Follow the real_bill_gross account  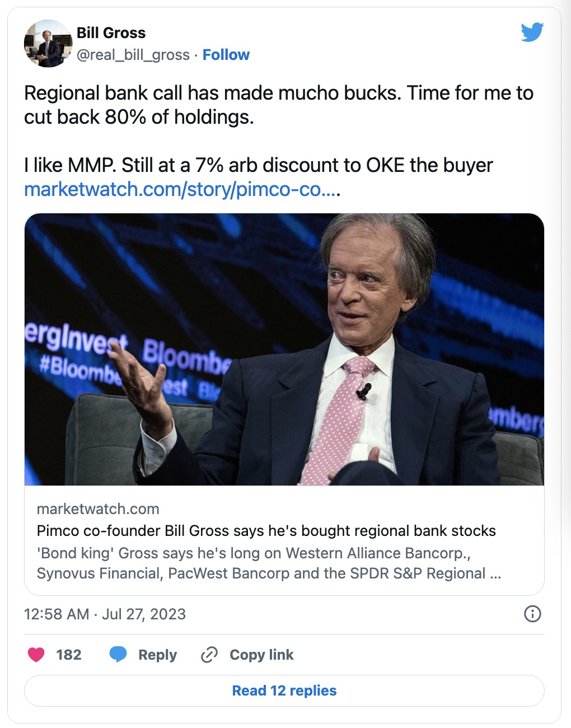coord(226,55)
